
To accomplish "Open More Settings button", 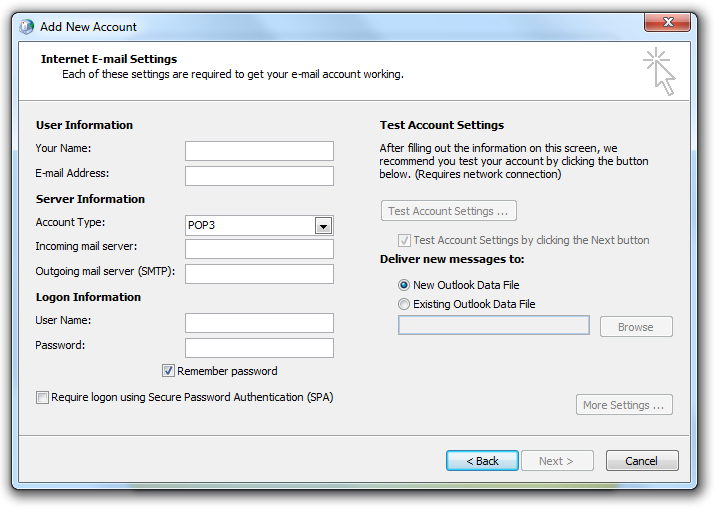I will (x=624, y=405).
